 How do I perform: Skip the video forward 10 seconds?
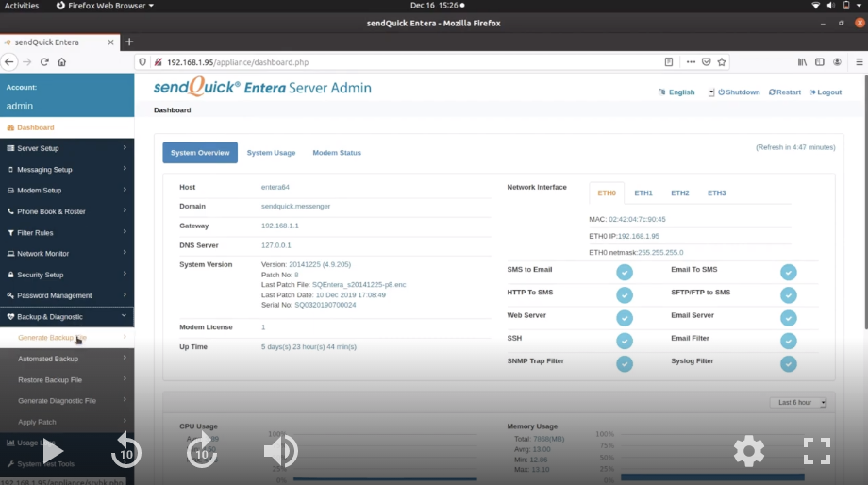(x=202, y=451)
